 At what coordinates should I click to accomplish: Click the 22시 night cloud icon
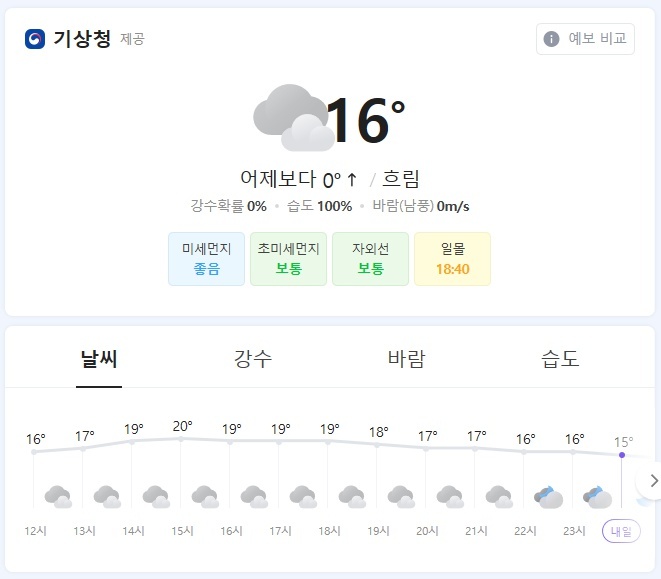click(547, 495)
